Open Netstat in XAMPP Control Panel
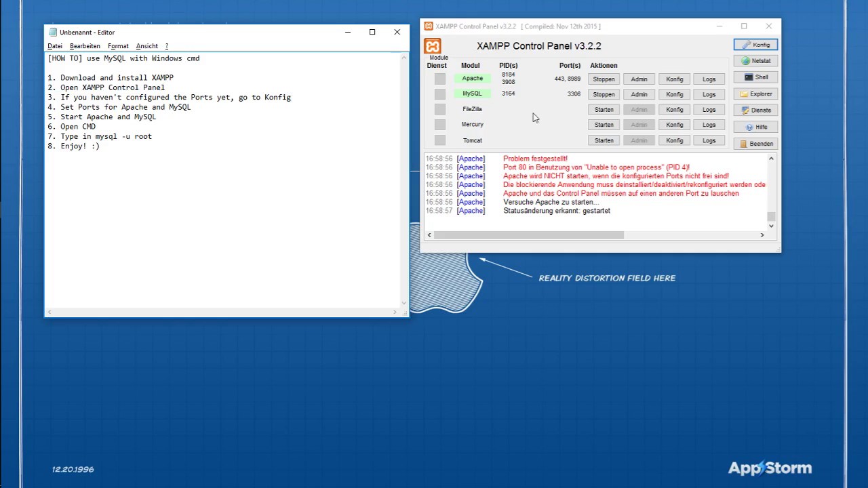This screenshot has width=868, height=488. [755, 61]
